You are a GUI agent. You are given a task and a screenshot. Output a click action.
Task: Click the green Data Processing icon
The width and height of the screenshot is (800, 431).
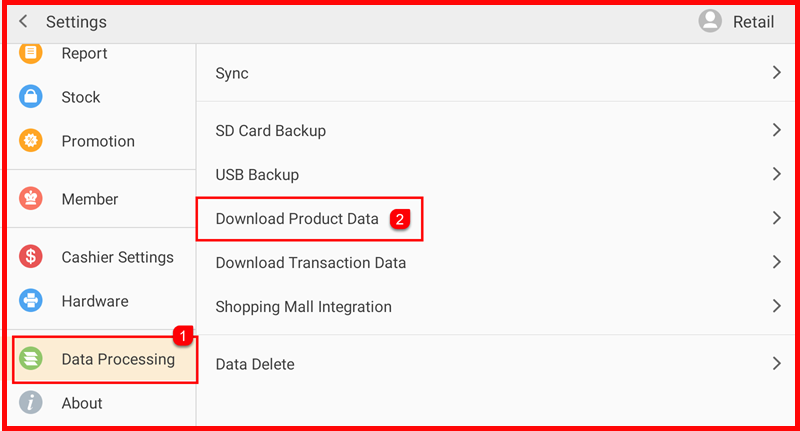click(x=31, y=359)
